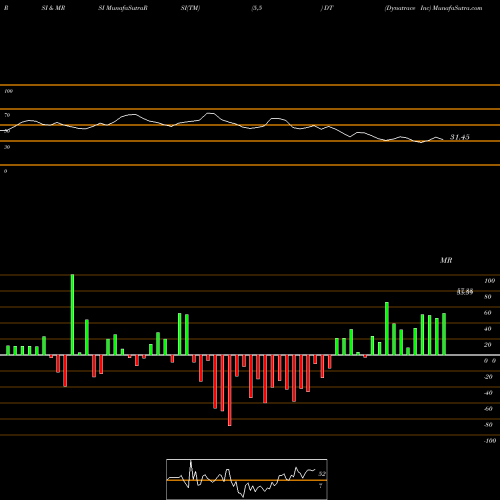Viewport: 500px width, 500px height.
Task: Click the 'SI & MR' header text
Action: click(53, 8)
